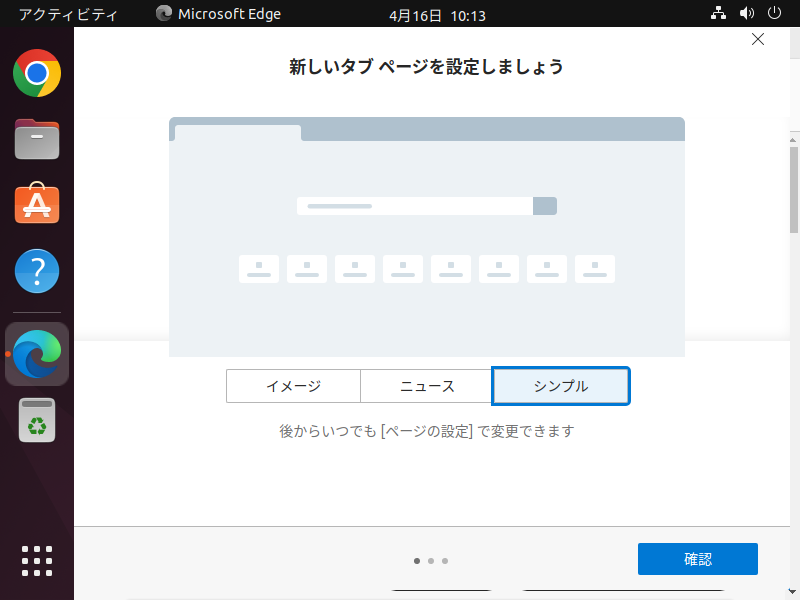Image resolution: width=800 pixels, height=600 pixels.
Task: Select the ニュース layout option
Action: [x=427, y=386]
